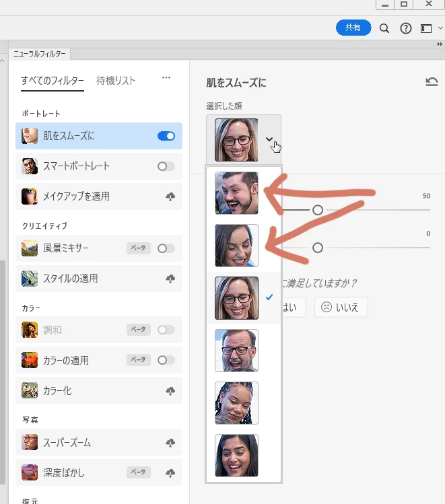Click ベータ badge on 調和
The image size is (445, 504).
pos(139,330)
